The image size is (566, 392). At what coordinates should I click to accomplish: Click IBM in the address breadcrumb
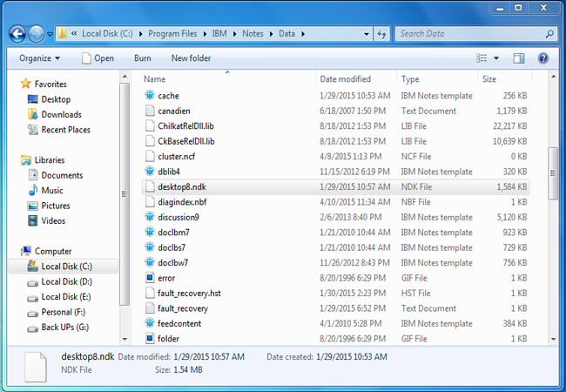click(220, 34)
